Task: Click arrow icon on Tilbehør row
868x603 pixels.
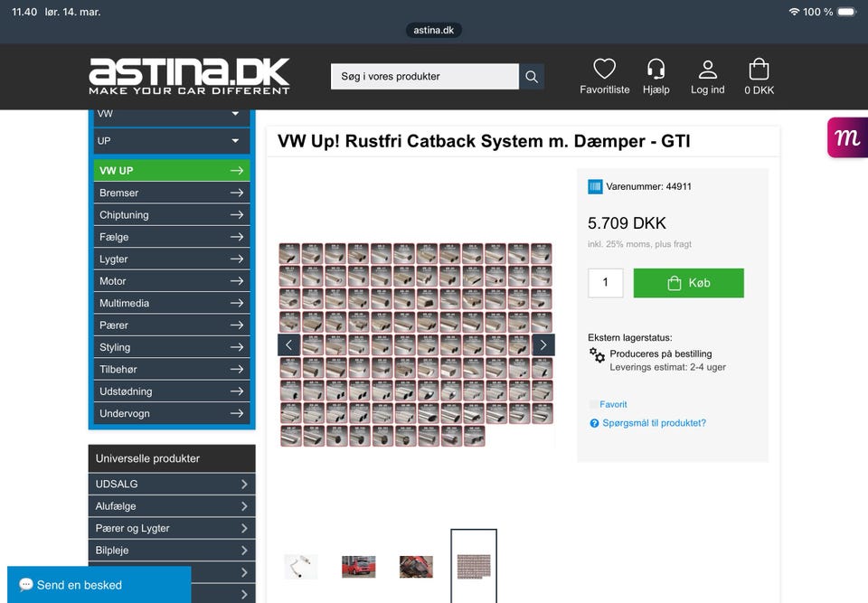Action: coord(237,370)
